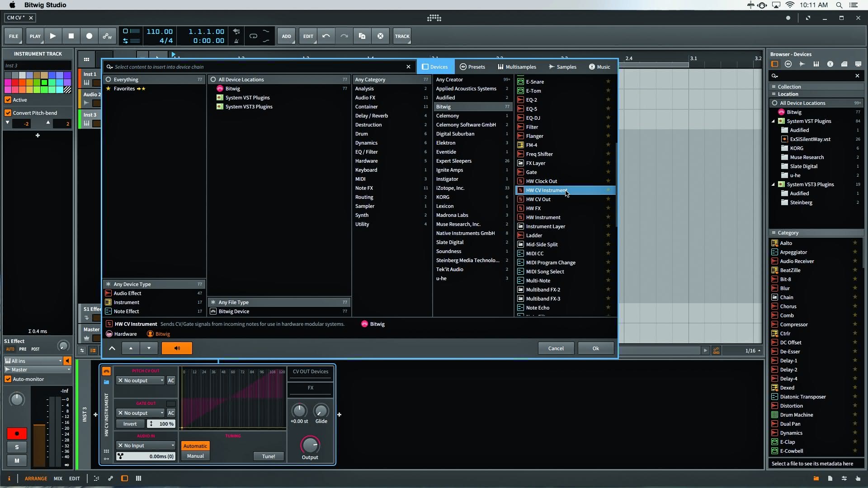The height and width of the screenshot is (488, 868).
Task: Favorite the HW FX device star
Action: pyautogui.click(x=608, y=208)
